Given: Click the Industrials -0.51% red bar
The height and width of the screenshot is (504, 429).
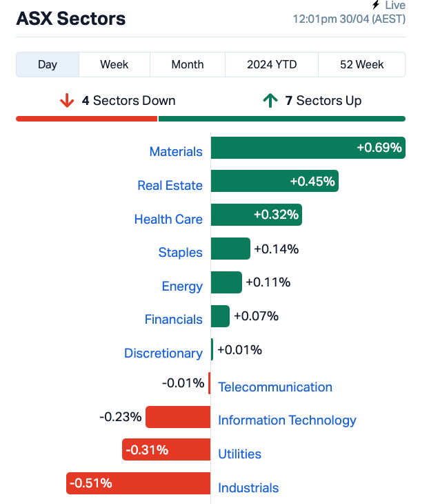Looking at the screenshot, I should click(139, 483).
